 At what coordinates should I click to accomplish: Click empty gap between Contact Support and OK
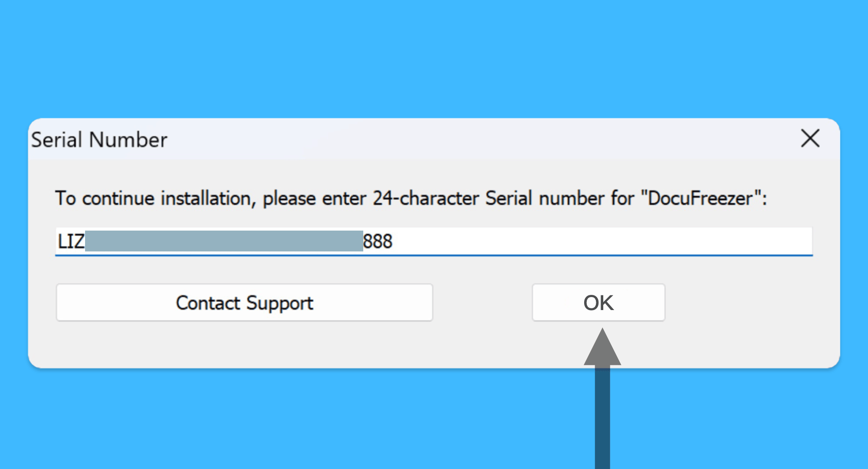(482, 303)
